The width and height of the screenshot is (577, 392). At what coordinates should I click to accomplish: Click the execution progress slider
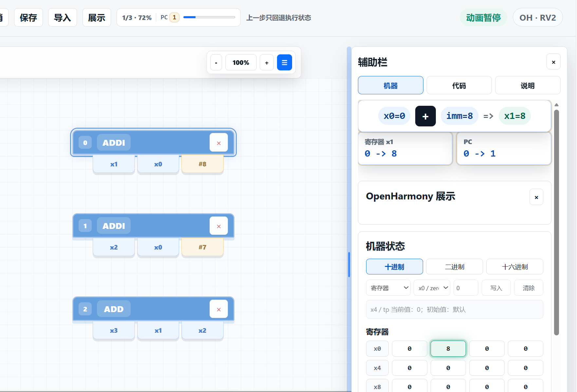[209, 17]
